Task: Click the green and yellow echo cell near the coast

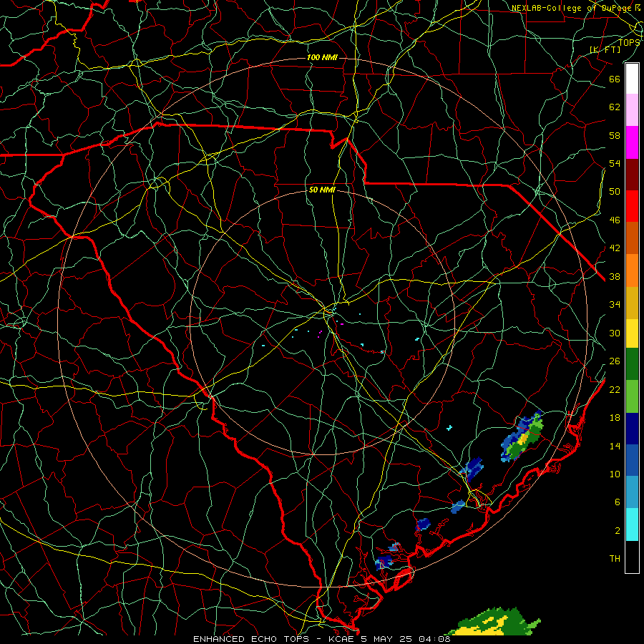Action: click(x=522, y=437)
